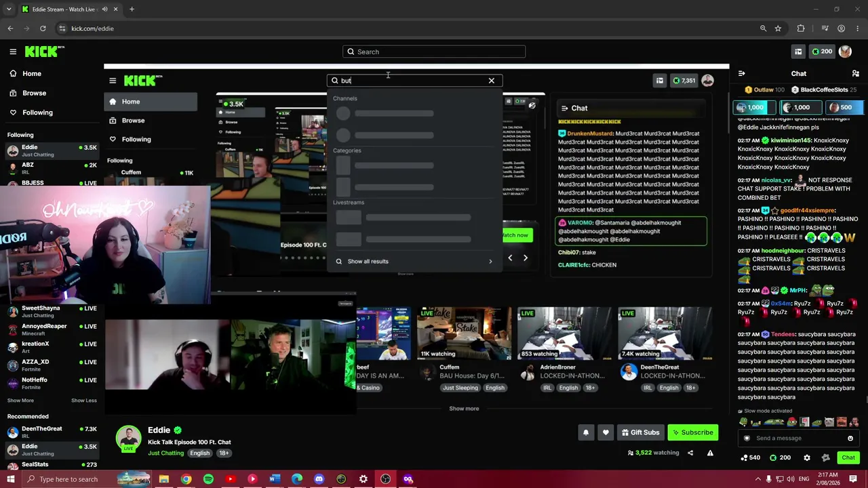Toggle the follow heart button for Eddie
The height and width of the screenshot is (488, 868).
pyautogui.click(x=606, y=432)
